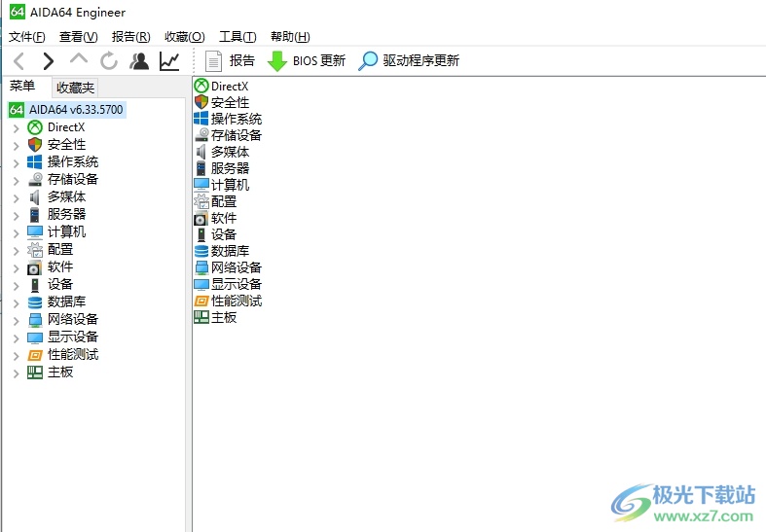Expand the 操作系统 tree node
The image size is (766, 532).
click(17, 163)
